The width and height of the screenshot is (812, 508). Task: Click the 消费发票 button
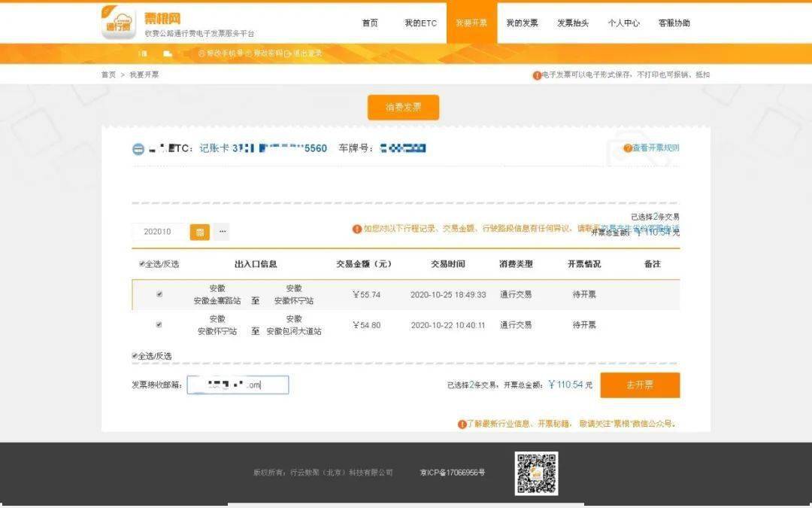pyautogui.click(x=404, y=108)
